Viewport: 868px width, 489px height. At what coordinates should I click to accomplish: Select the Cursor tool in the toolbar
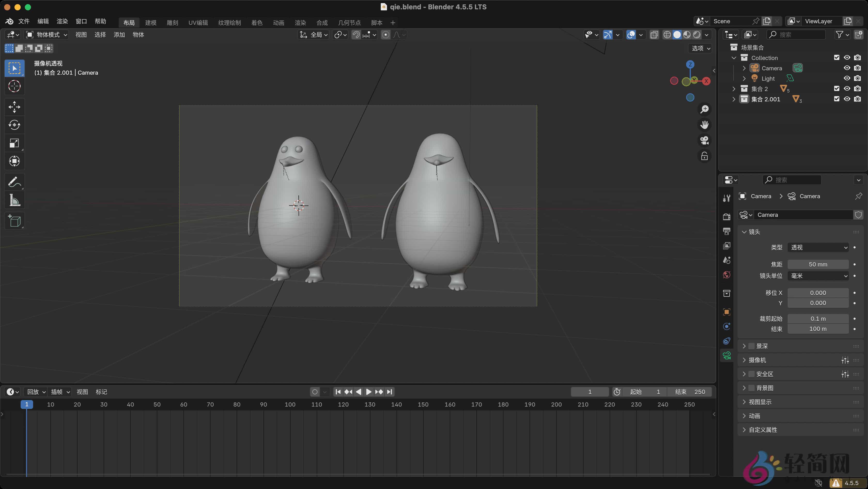coord(14,86)
